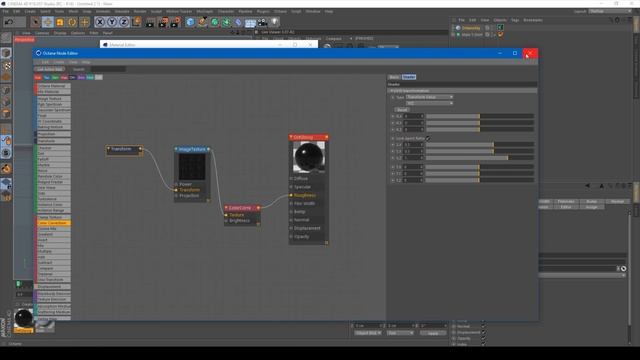Click the coordinate system icon

coord(137,21)
